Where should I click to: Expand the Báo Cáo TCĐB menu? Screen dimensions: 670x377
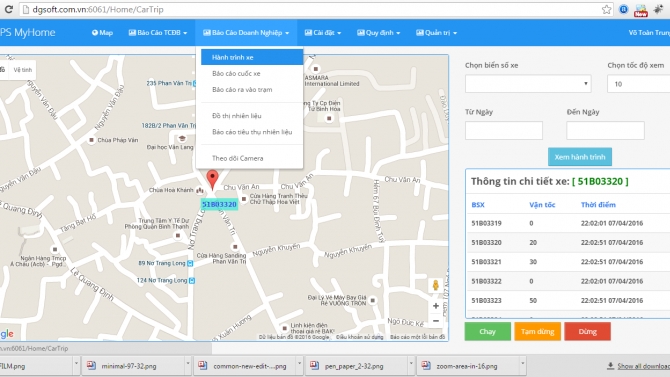pyautogui.click(x=158, y=32)
